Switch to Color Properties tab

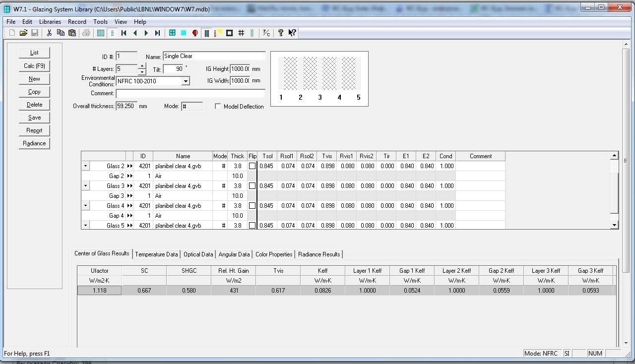coord(274,254)
